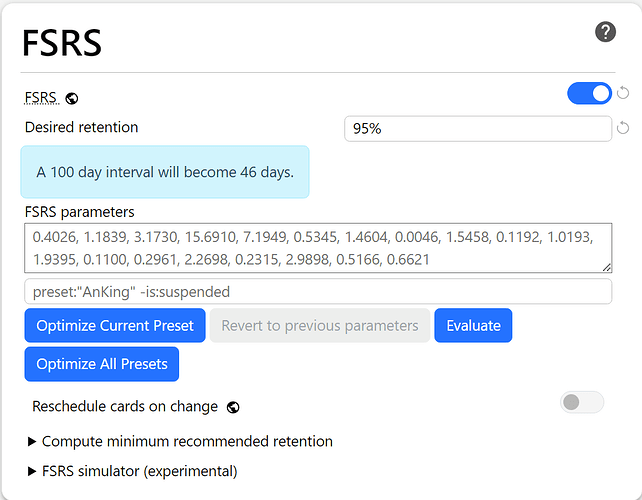Screen dimensions: 642x500
Task: Enable Reschedule cards on change switch
Action: [x=582, y=402]
